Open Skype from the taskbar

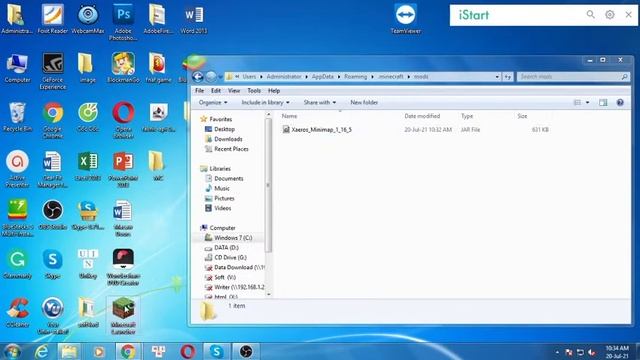pyautogui.click(x=216, y=351)
